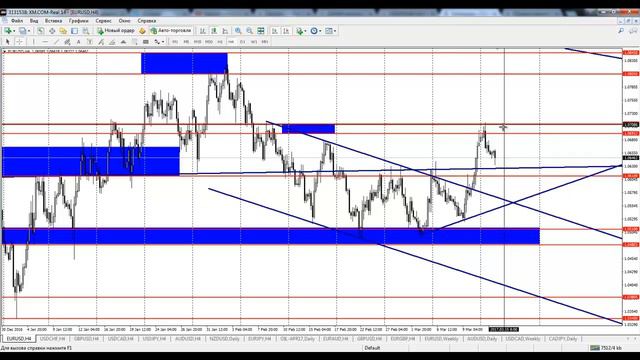Toggle the H4 timeframe button

point(231,42)
